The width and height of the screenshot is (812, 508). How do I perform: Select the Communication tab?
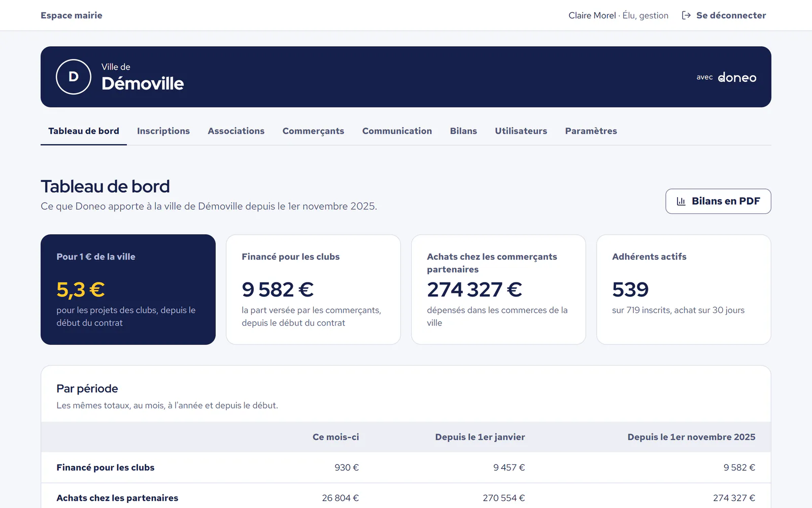[397, 131]
